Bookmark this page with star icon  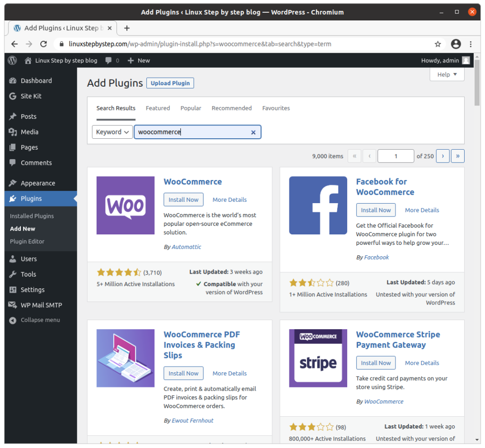(438, 44)
